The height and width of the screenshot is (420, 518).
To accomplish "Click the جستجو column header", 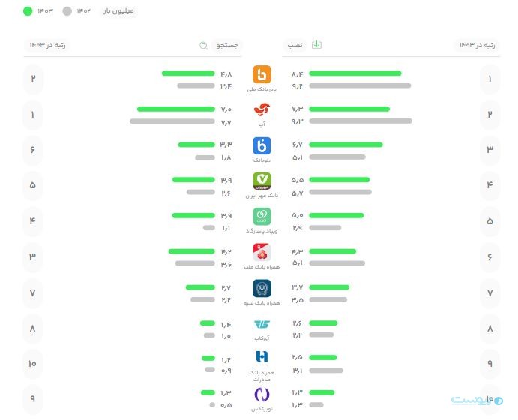I will pos(227,45).
